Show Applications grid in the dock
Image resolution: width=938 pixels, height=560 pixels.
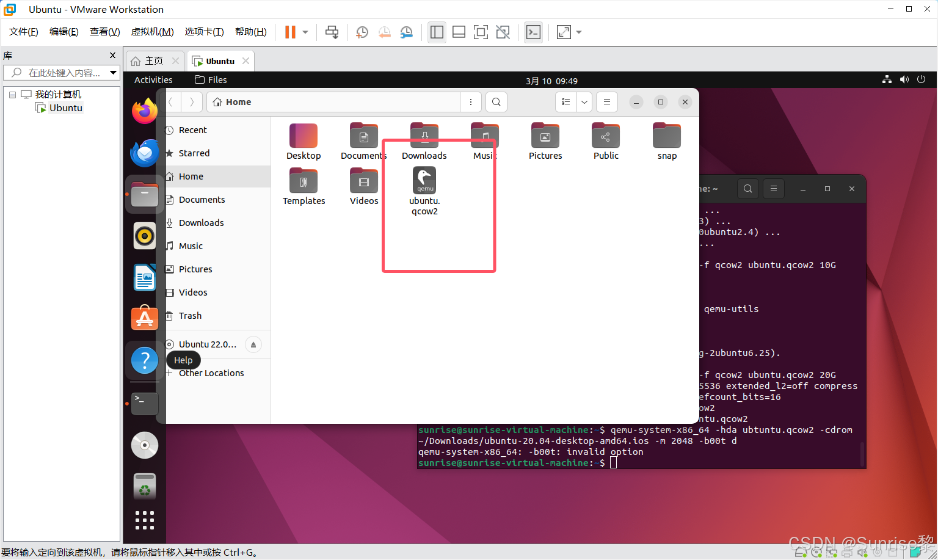click(x=145, y=520)
